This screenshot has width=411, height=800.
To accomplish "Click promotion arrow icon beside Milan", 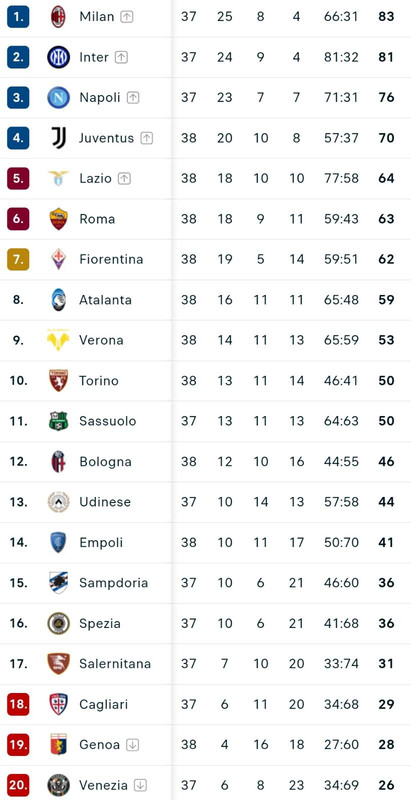I will coord(126,17).
